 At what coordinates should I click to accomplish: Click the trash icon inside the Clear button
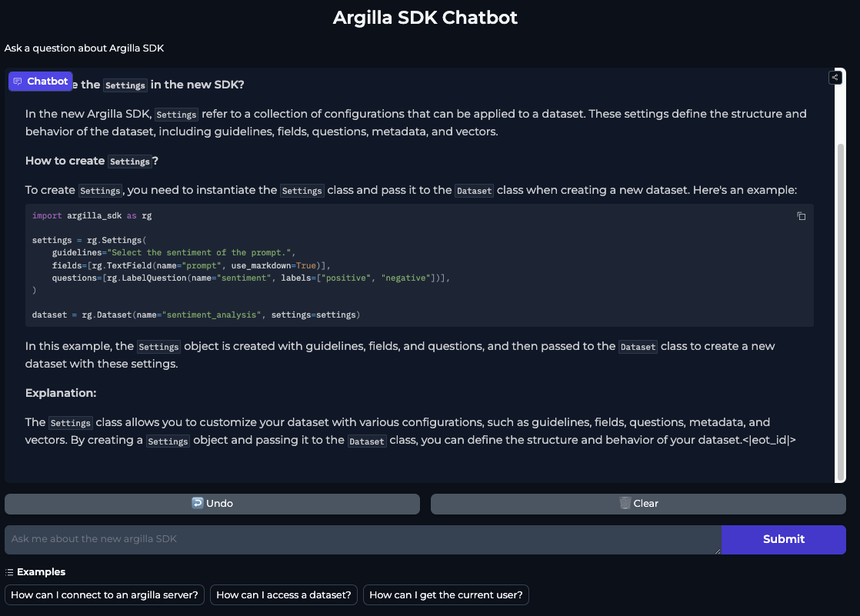click(x=625, y=503)
